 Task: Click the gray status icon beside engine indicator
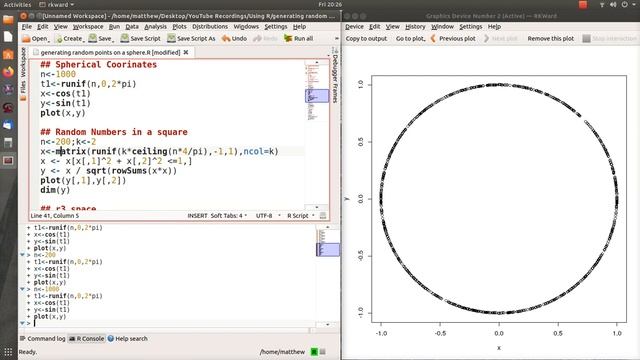[x=323, y=351]
